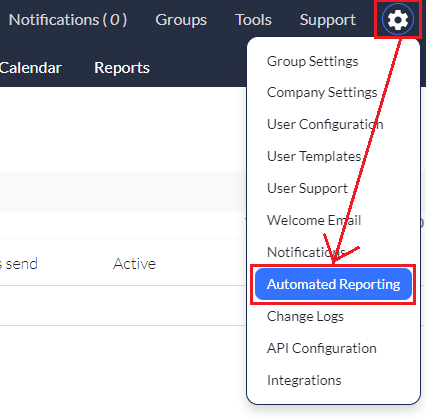Image resolution: width=426 pixels, height=419 pixels.
Task: Switch to the Reports tab
Action: [122, 68]
